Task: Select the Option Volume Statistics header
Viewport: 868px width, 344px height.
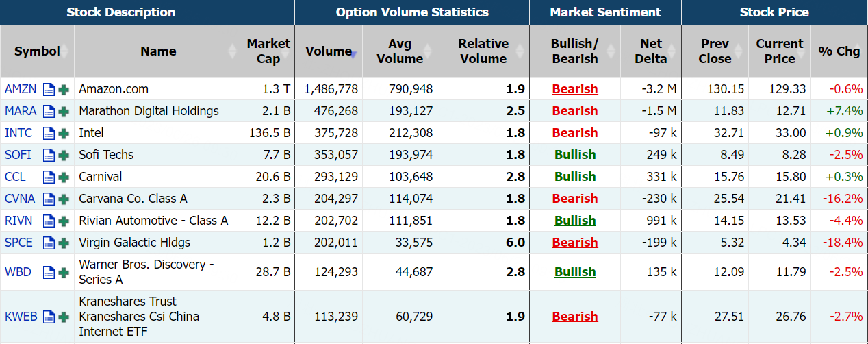Action: coord(412,12)
